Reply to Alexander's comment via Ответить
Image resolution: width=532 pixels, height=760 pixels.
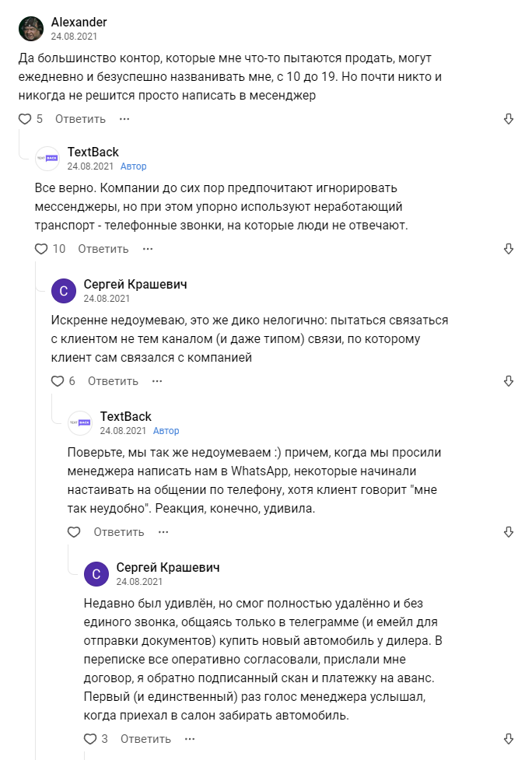coord(80,119)
